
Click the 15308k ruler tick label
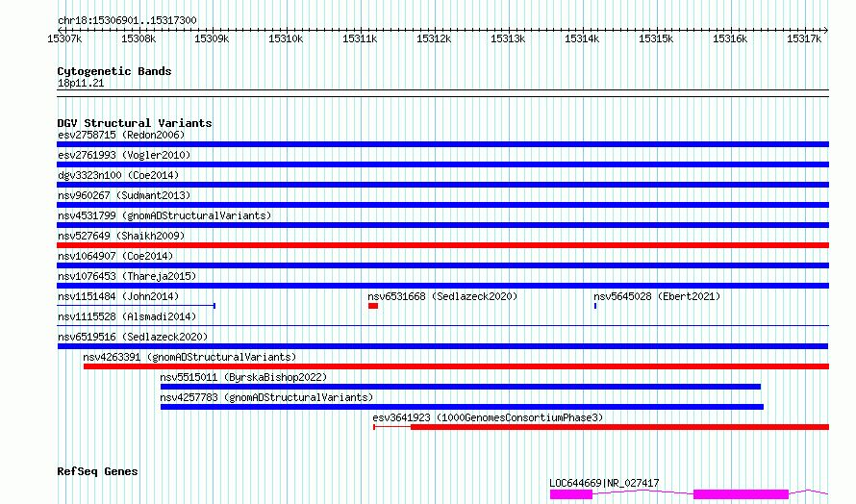point(138,38)
